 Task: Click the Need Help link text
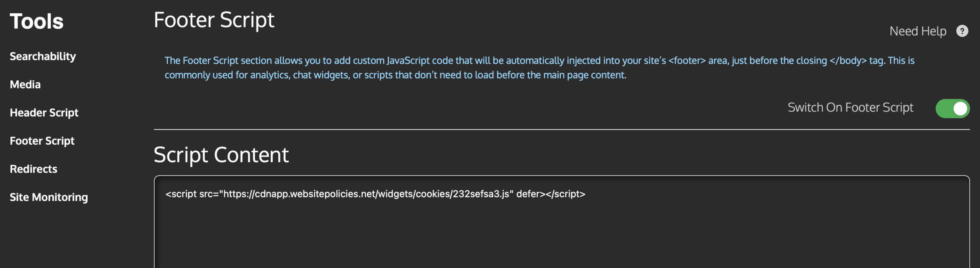point(918,31)
